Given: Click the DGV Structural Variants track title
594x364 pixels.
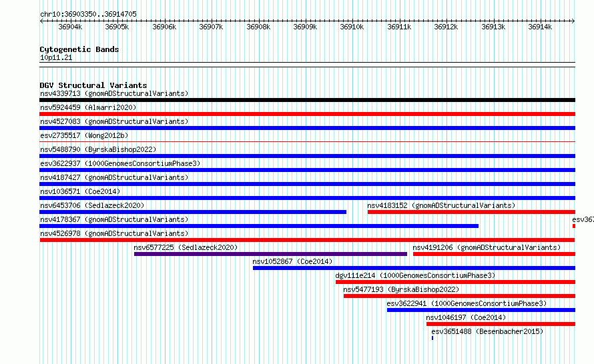Looking at the screenshot, I should [x=93, y=85].
